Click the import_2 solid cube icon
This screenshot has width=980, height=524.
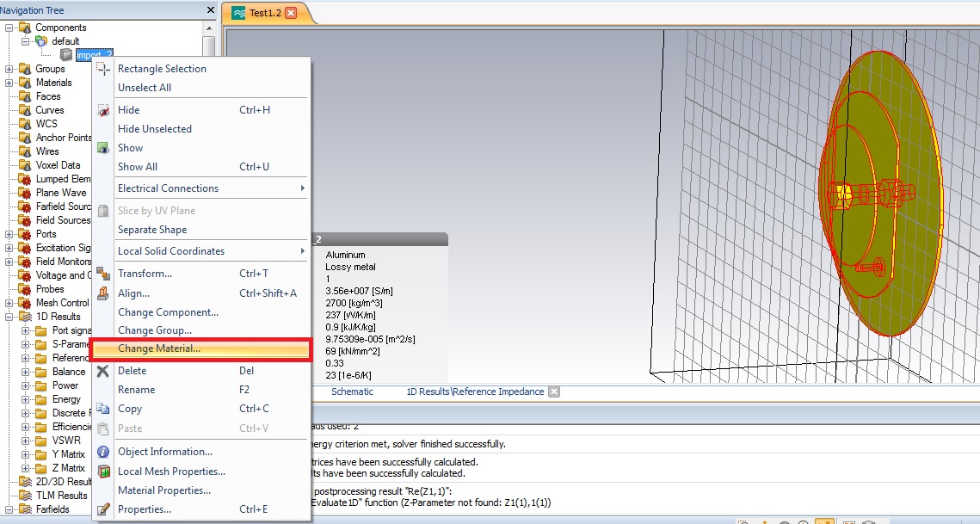[x=66, y=55]
